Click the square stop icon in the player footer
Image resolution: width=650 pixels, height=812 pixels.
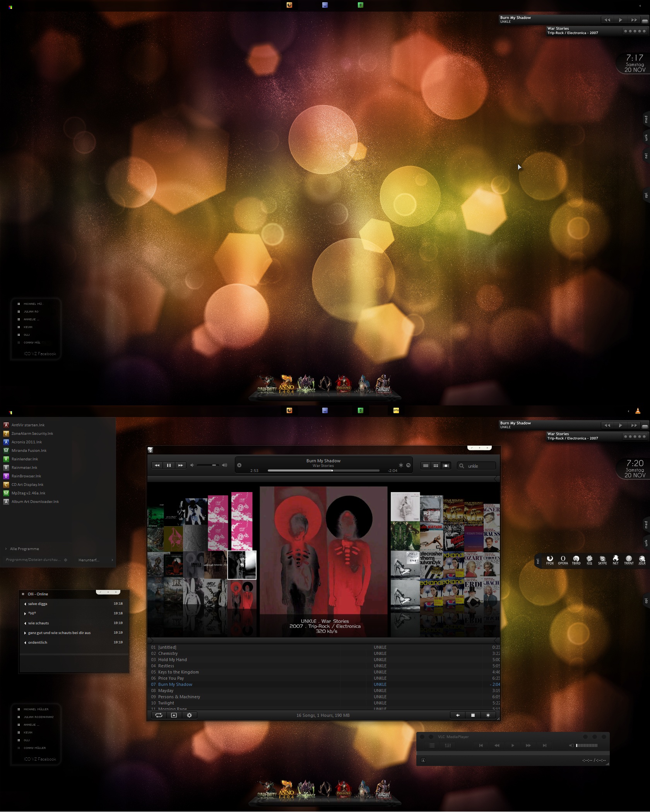coord(473,715)
